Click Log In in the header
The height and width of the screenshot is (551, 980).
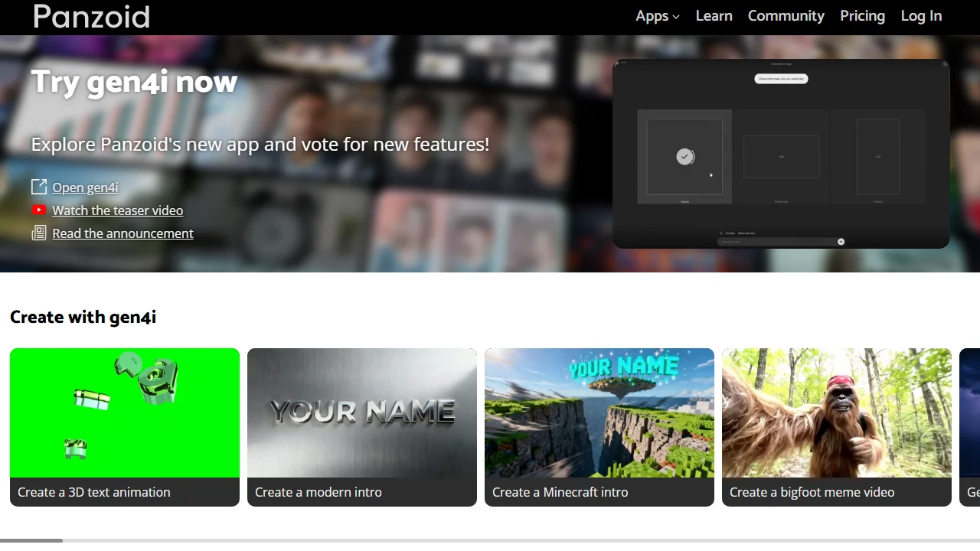921,16
